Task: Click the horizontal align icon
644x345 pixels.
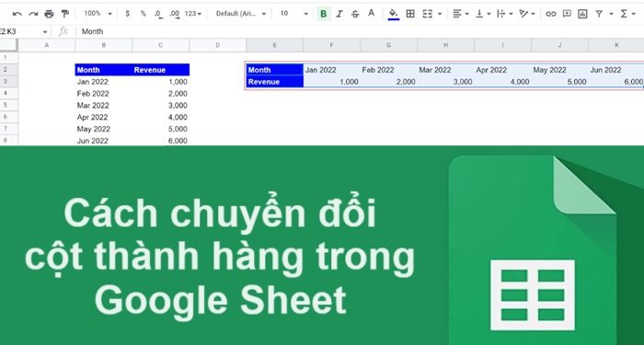Action: click(x=456, y=14)
